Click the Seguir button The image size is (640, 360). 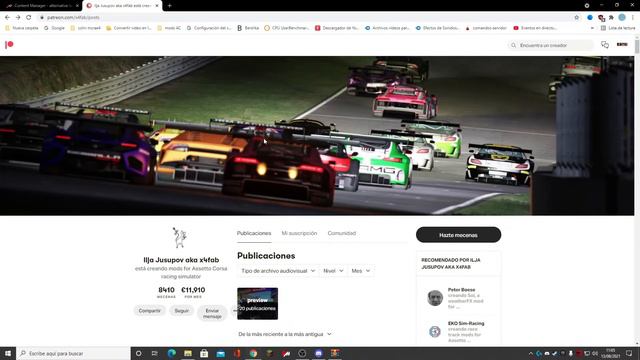pos(182,311)
